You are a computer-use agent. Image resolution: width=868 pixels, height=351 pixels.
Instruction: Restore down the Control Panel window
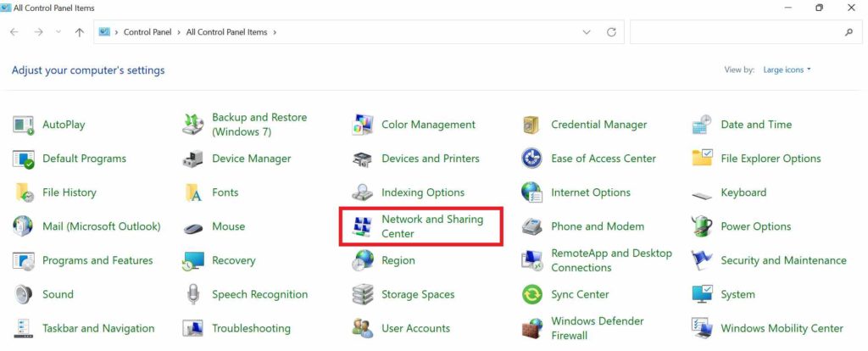point(820,8)
